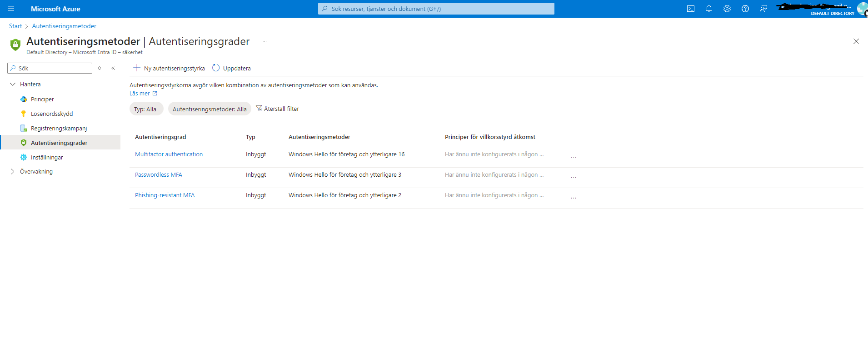This screenshot has width=868, height=343.
Task: Close the Autentiseringsmetoder blade
Action: (856, 41)
